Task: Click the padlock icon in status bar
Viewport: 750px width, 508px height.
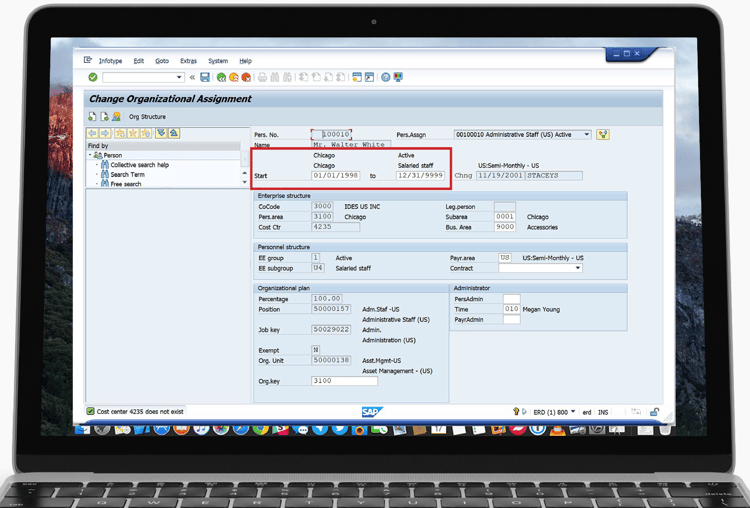Action: click(x=654, y=411)
